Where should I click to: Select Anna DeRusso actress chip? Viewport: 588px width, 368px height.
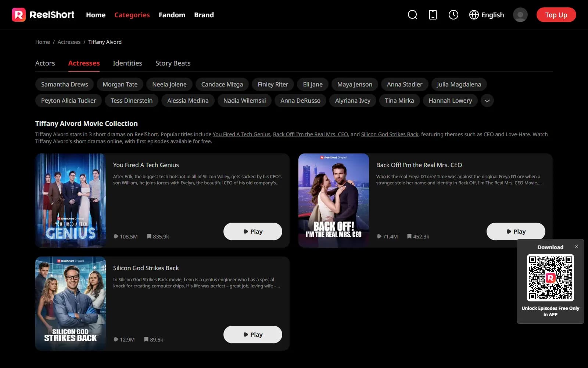tap(300, 100)
